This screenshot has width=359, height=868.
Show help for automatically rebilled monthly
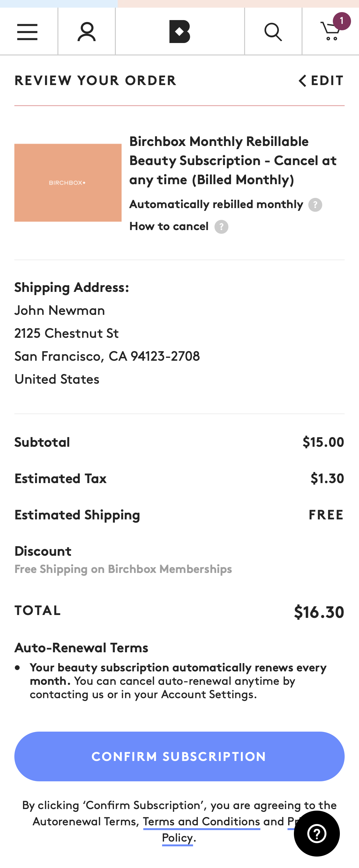click(315, 205)
